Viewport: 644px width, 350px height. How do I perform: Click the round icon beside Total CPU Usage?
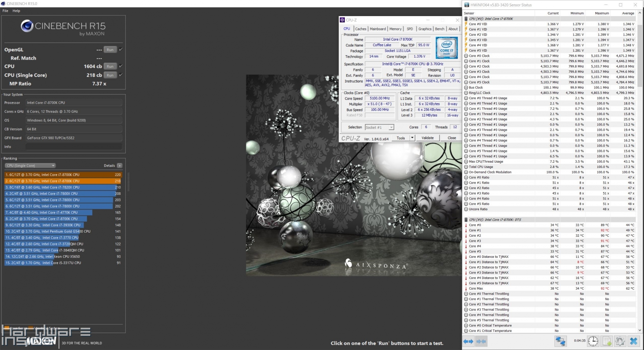click(x=466, y=167)
